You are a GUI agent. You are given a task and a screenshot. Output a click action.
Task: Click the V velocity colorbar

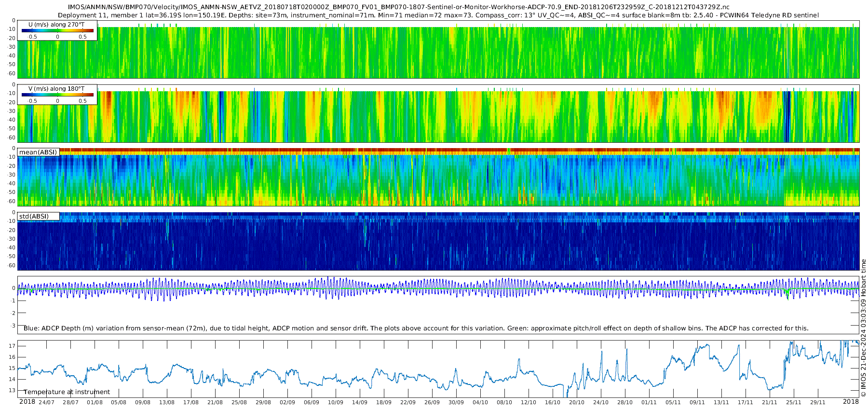[x=57, y=95]
